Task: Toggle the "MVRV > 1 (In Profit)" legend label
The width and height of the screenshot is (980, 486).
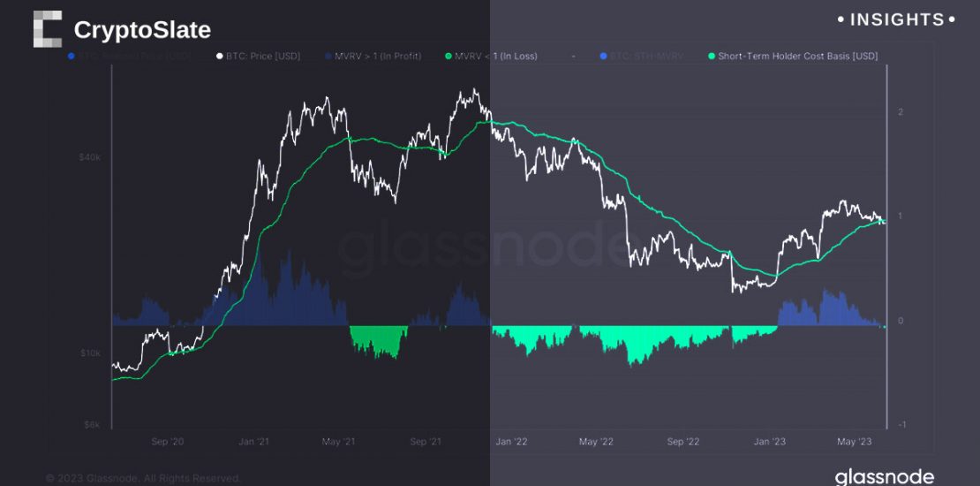Action: click(x=378, y=57)
